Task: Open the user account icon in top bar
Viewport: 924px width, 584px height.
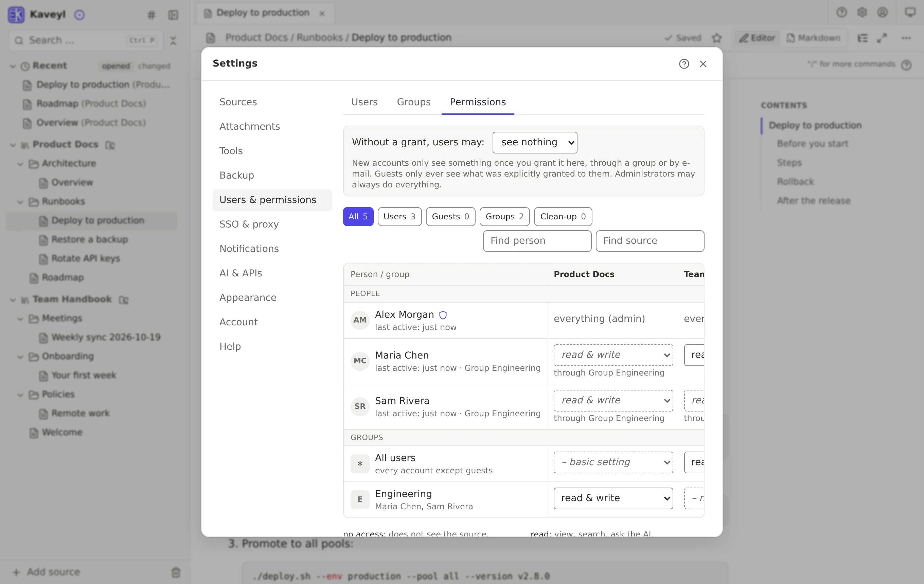Action: [x=883, y=13]
